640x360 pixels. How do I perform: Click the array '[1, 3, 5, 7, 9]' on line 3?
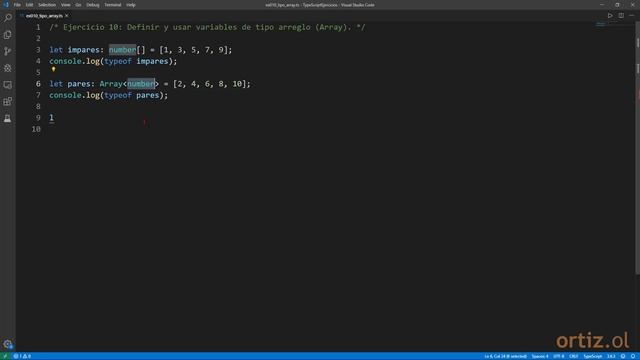click(193, 50)
